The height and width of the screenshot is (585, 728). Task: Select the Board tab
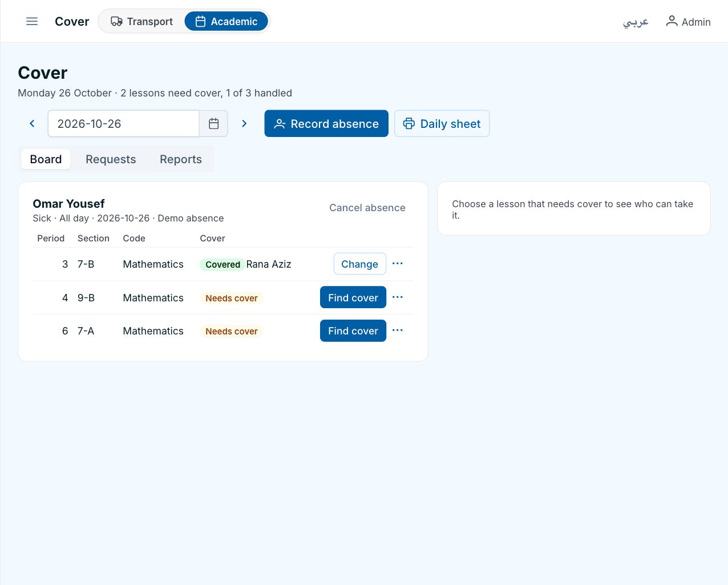point(46,159)
